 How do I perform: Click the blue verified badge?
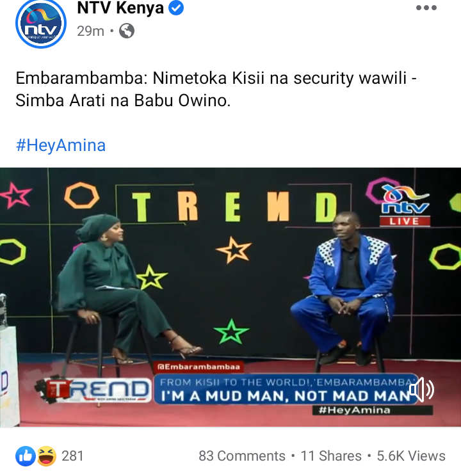pyautogui.click(x=176, y=8)
